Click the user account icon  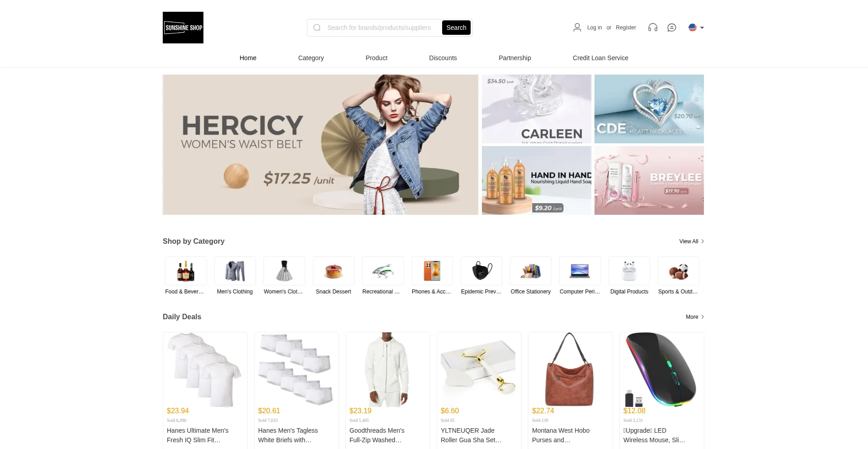[577, 28]
